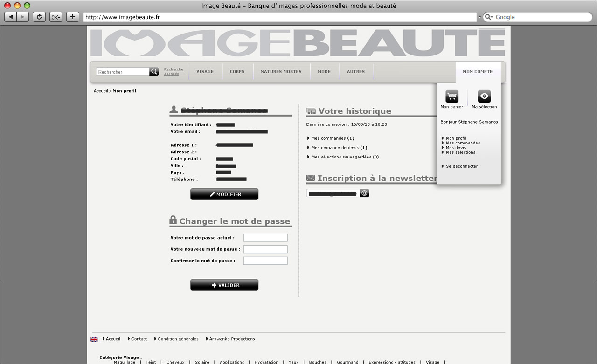Go forward with the browser forward arrow
Image resolution: width=597 pixels, height=364 pixels.
point(23,17)
